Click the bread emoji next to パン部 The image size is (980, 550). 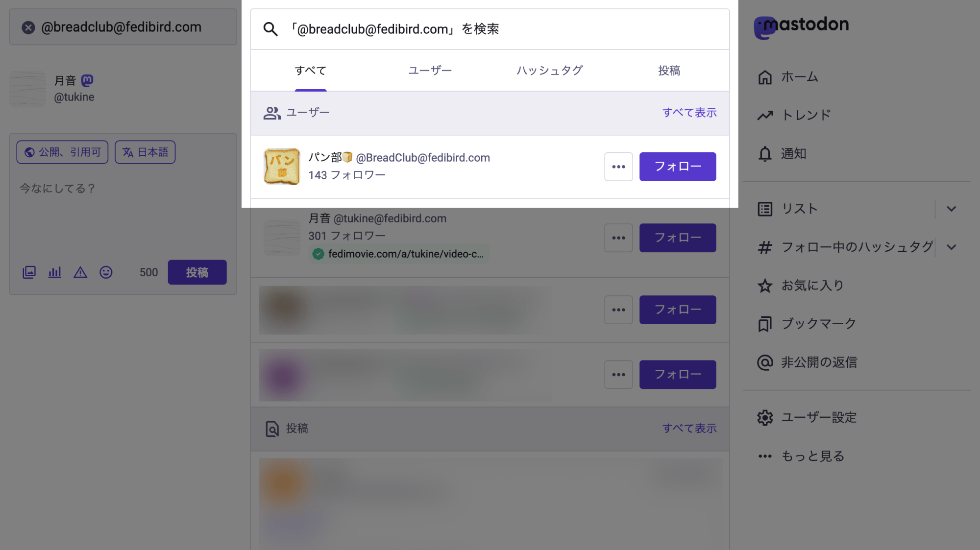tap(347, 157)
